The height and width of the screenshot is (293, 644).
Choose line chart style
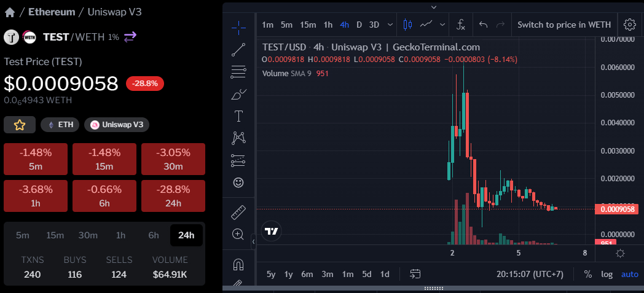pos(426,25)
